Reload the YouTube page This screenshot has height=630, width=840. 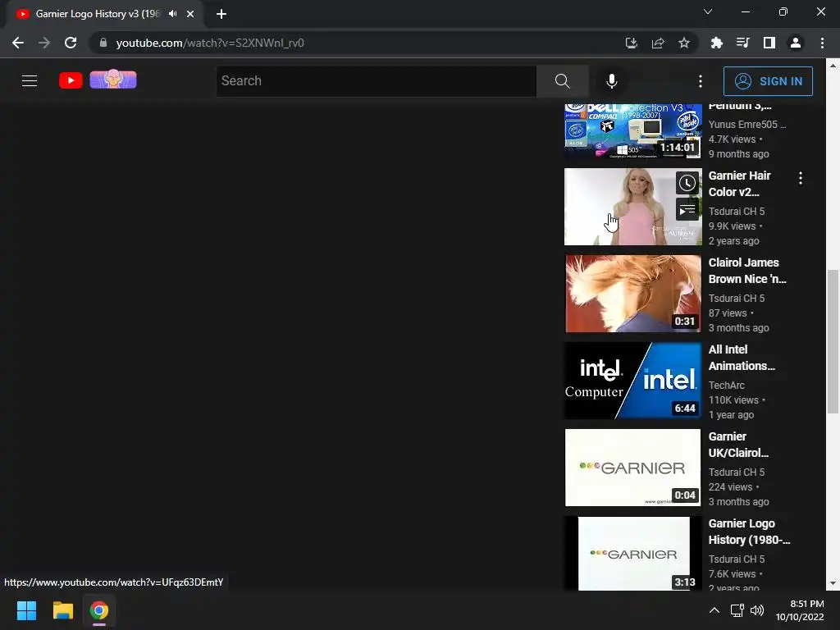coord(71,43)
